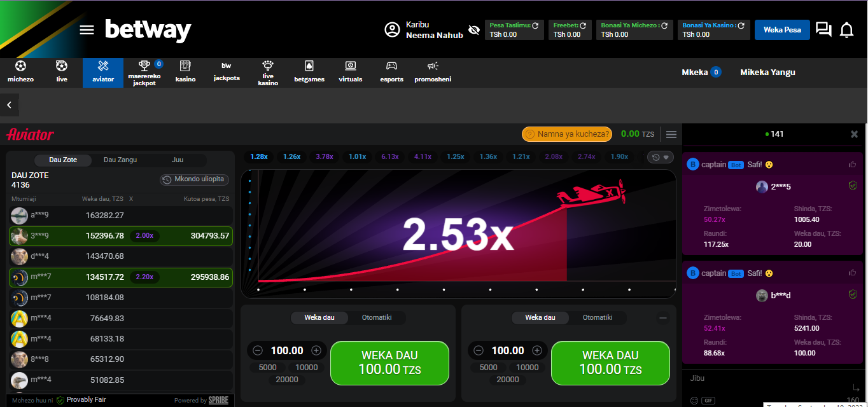Decrease right bet amount with minus

(x=479, y=350)
